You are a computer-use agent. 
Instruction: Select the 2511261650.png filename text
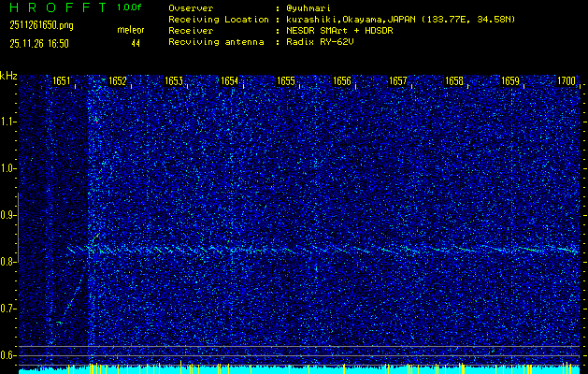[40, 25]
